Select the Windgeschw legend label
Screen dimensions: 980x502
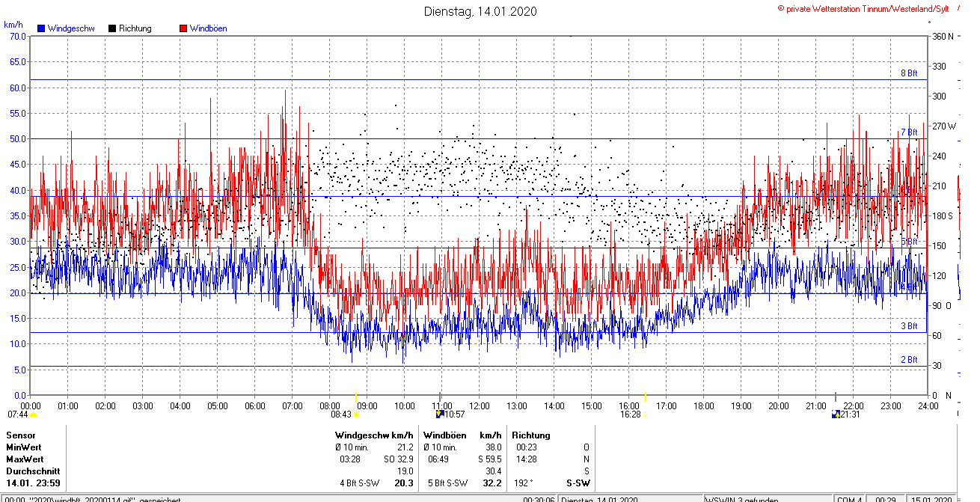tap(70, 28)
